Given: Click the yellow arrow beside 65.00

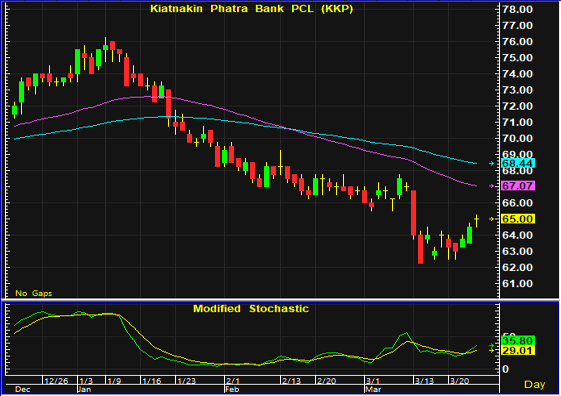Looking at the screenshot, I should coord(492,219).
